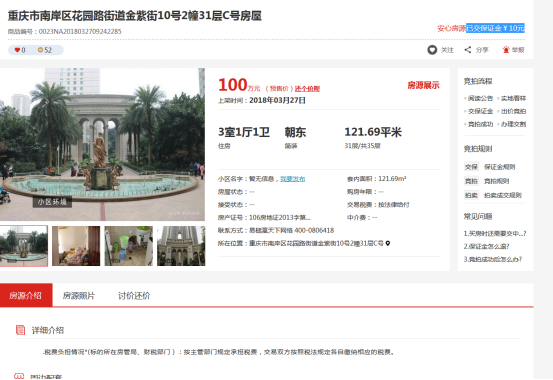Open FAQ question 3 竞拍成功后怎么办?
The width and height of the screenshot is (553, 380).
[493, 259]
